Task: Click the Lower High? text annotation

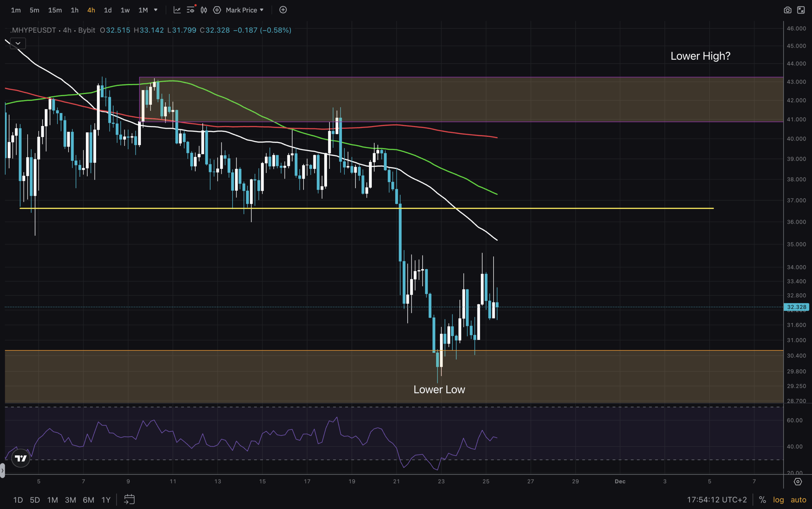Action: (700, 56)
